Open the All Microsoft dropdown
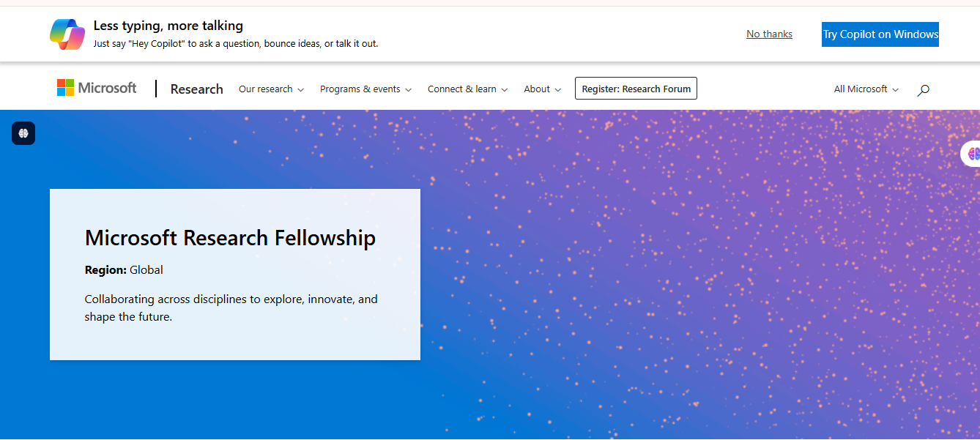Screen dimensions: 980x440 click(x=865, y=89)
